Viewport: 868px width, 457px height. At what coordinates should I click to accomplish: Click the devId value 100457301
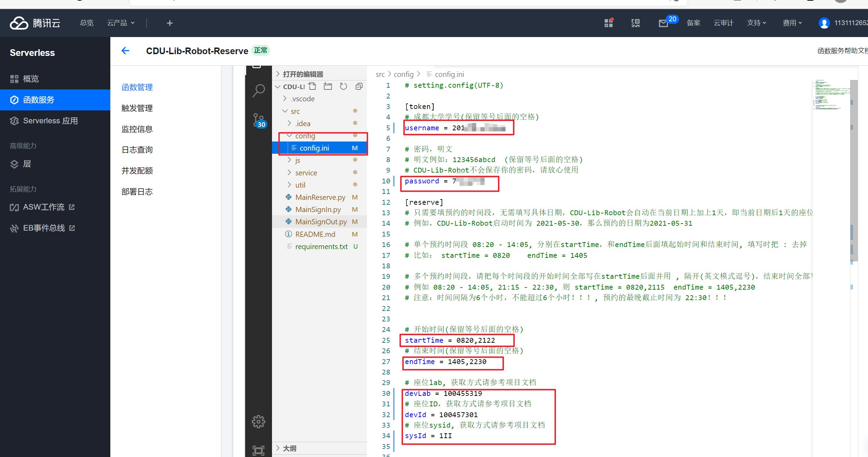(x=458, y=415)
